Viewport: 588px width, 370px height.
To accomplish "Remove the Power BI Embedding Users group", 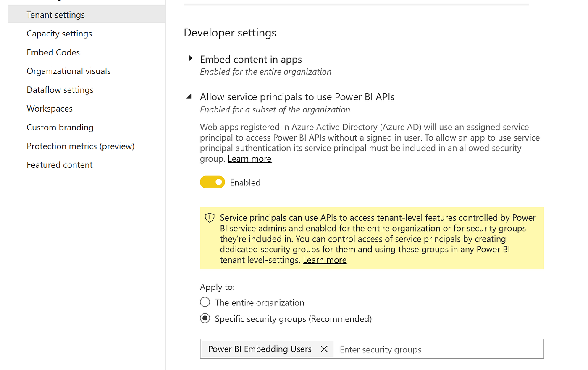I will click(324, 349).
